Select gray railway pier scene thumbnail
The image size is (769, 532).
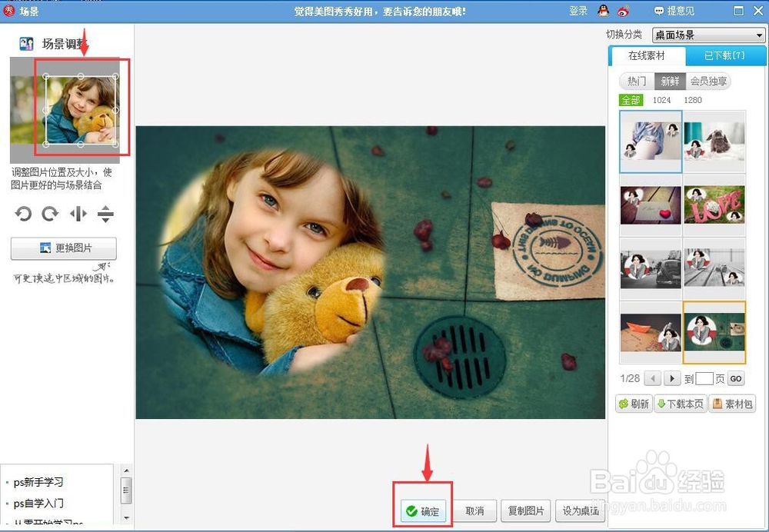pyautogui.click(x=714, y=269)
